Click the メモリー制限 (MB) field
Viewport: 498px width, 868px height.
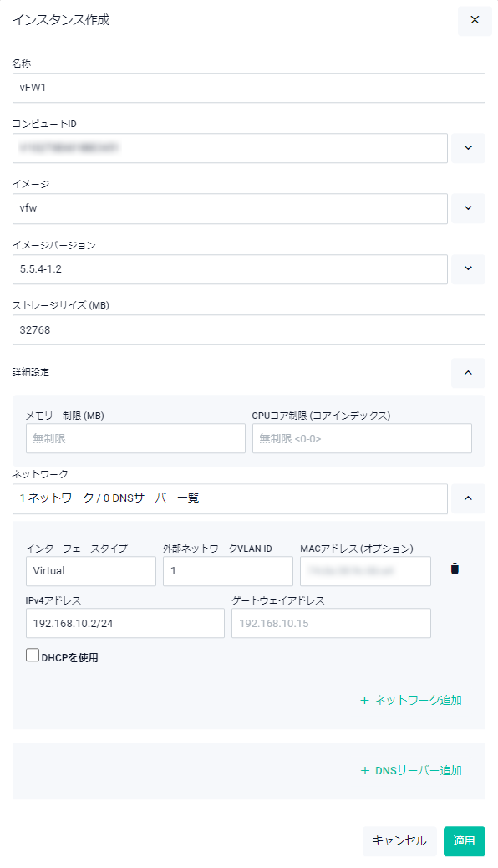[135, 438]
